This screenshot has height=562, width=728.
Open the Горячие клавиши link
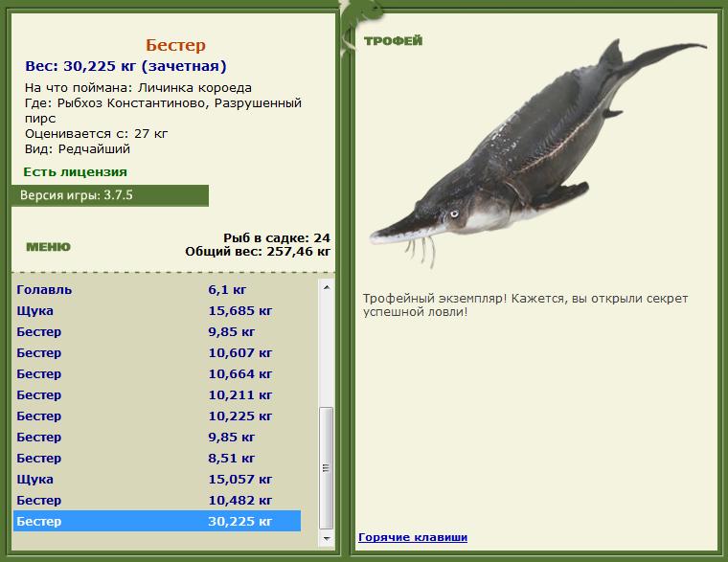413,537
